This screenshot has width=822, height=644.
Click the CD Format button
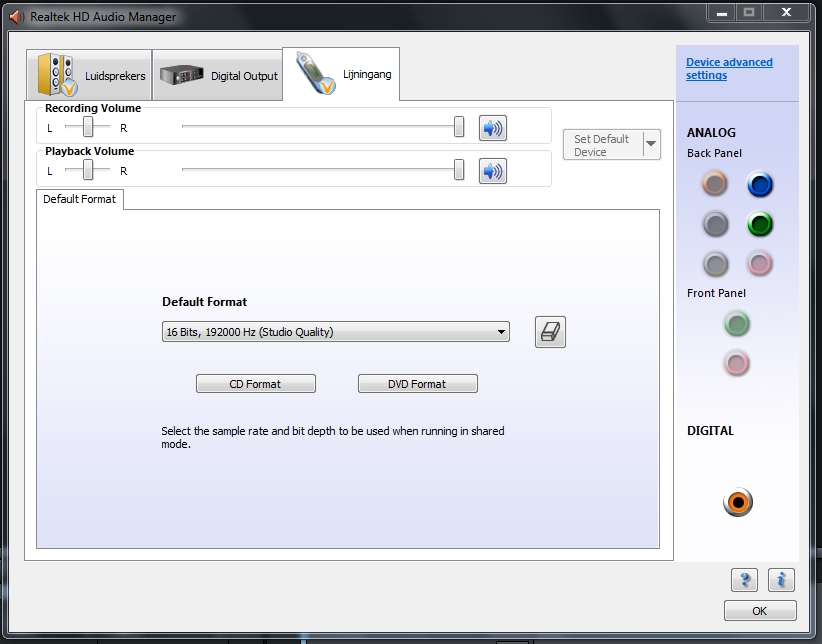coord(256,384)
